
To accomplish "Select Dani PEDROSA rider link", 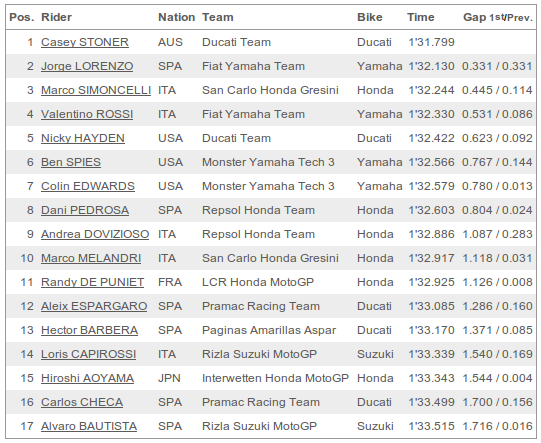I will 85,210.
